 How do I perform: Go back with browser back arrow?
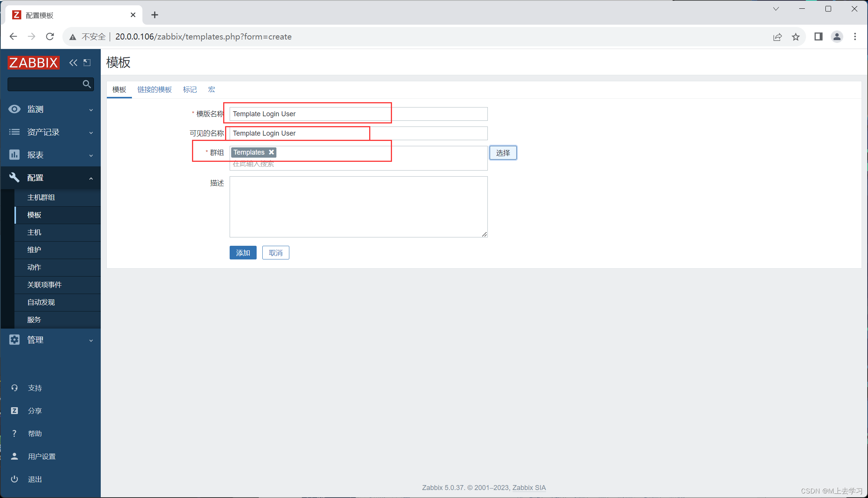(x=13, y=36)
